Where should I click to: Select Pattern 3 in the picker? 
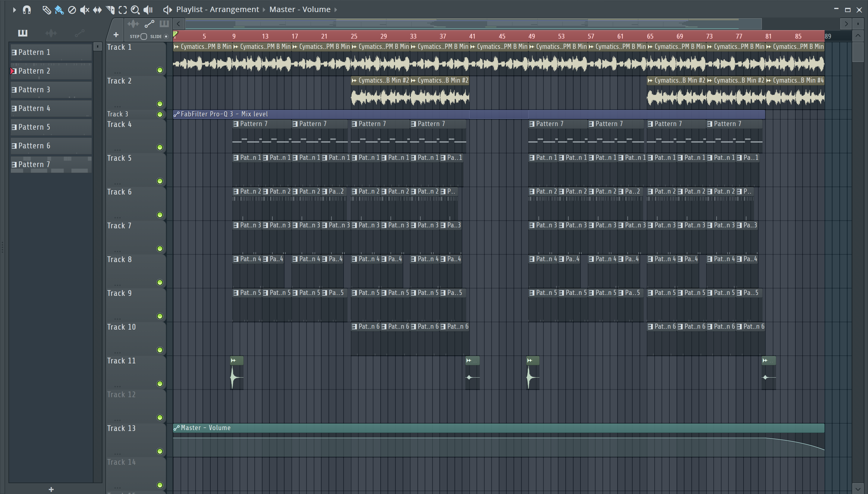pos(51,90)
